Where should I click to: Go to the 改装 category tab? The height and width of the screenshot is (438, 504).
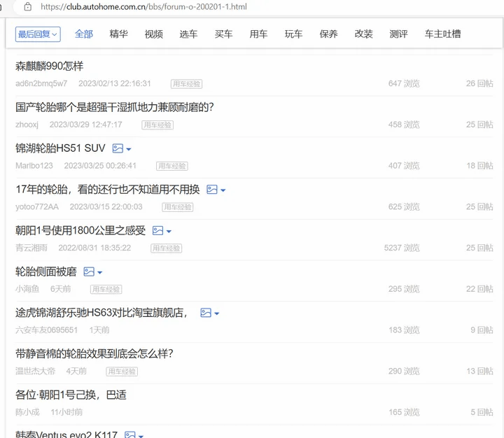click(x=364, y=34)
